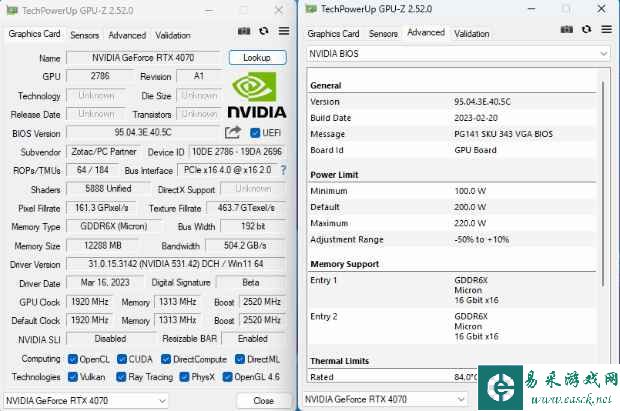Open the hamburger menu in right window
The image size is (620, 411).
(x=607, y=29)
